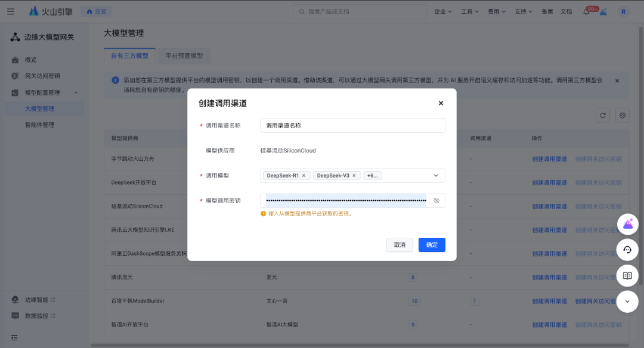Remove the DeepSeek-R1 tag

(x=304, y=176)
